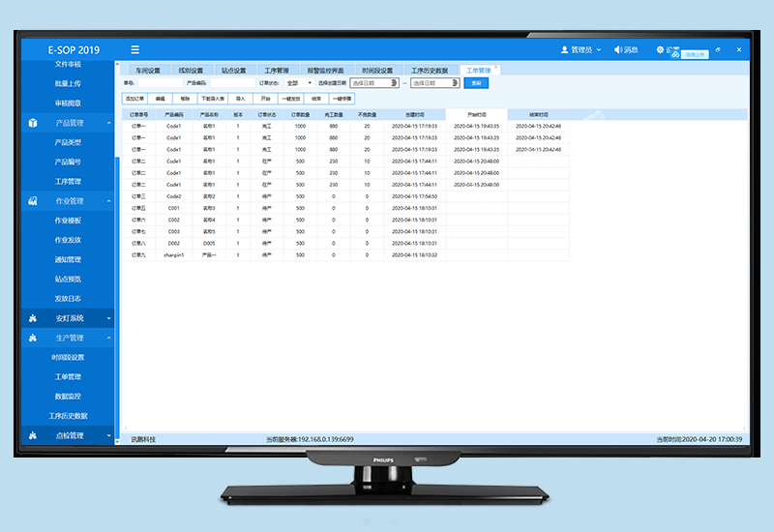Click the blue 查询 search button
This screenshot has width=774, height=532.
click(x=475, y=83)
